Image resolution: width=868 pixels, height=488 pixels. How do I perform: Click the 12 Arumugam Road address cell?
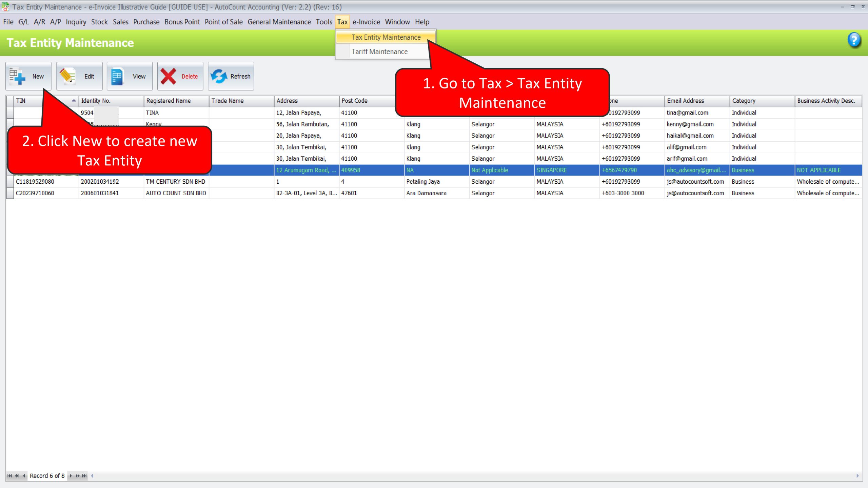pos(307,170)
